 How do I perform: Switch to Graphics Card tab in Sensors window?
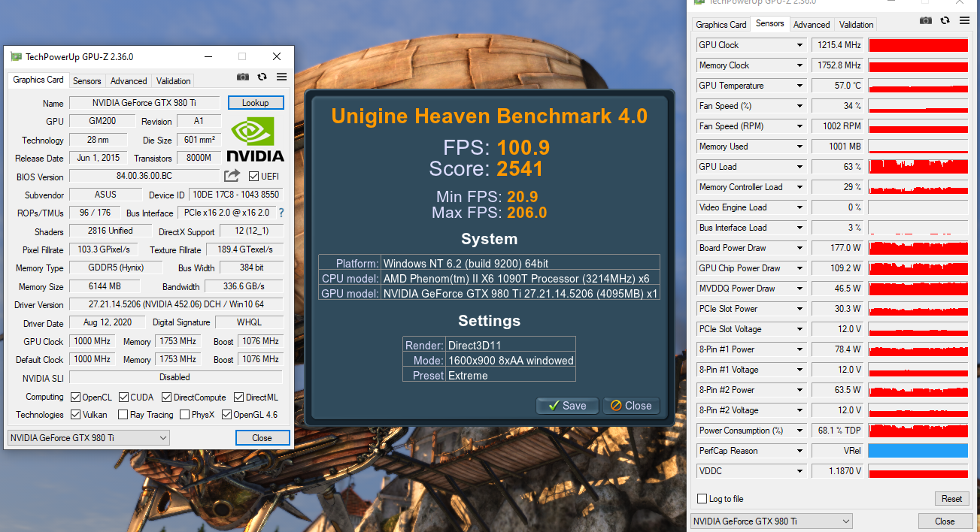(721, 25)
